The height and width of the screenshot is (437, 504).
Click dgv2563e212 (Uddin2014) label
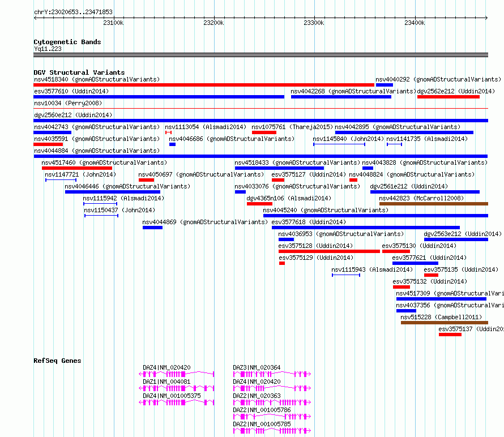point(463,234)
